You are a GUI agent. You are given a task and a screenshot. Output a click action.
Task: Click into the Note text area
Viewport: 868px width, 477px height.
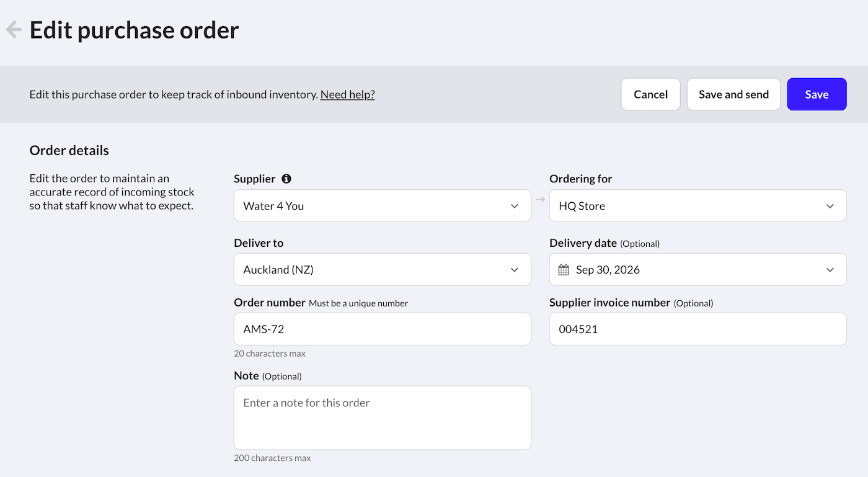[x=383, y=417]
